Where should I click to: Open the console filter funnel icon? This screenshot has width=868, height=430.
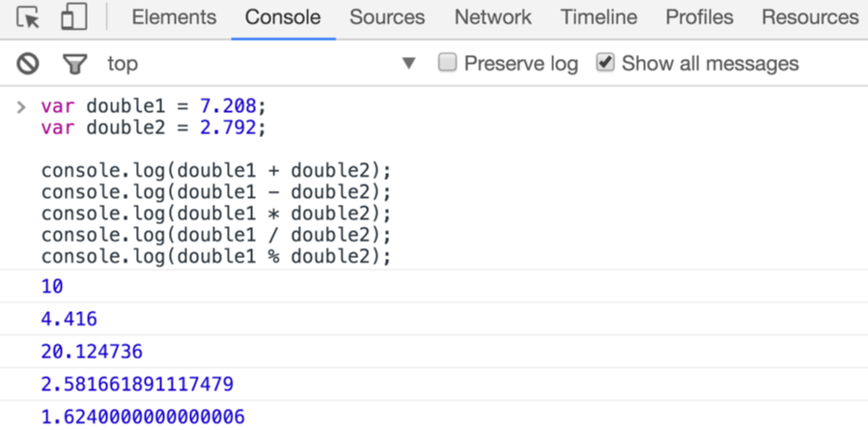click(x=74, y=65)
